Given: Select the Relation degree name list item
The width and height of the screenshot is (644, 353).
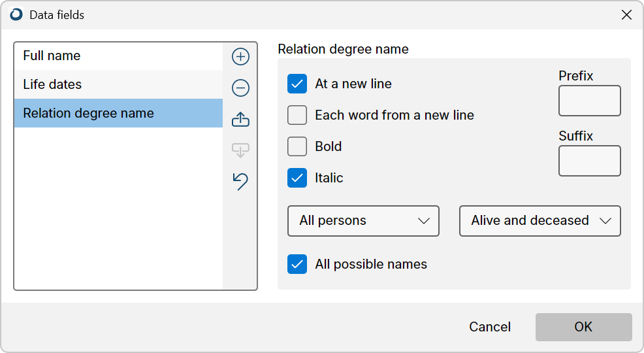Looking at the screenshot, I should click(119, 113).
